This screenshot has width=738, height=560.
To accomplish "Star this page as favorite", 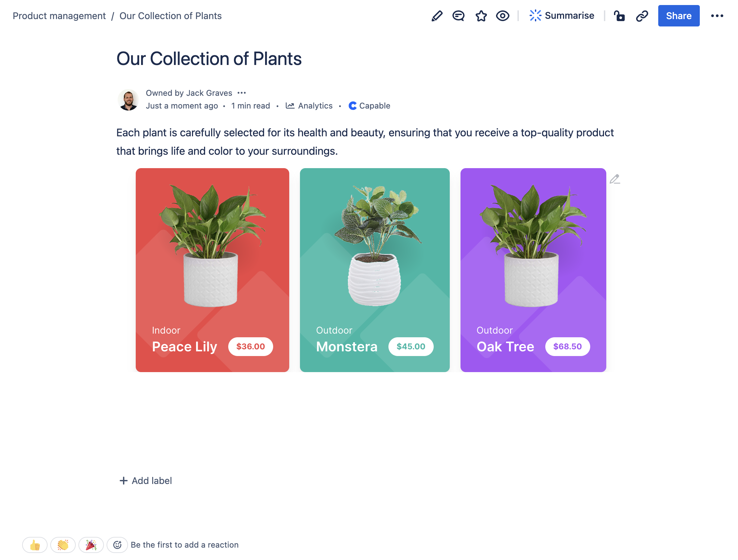I will click(481, 16).
